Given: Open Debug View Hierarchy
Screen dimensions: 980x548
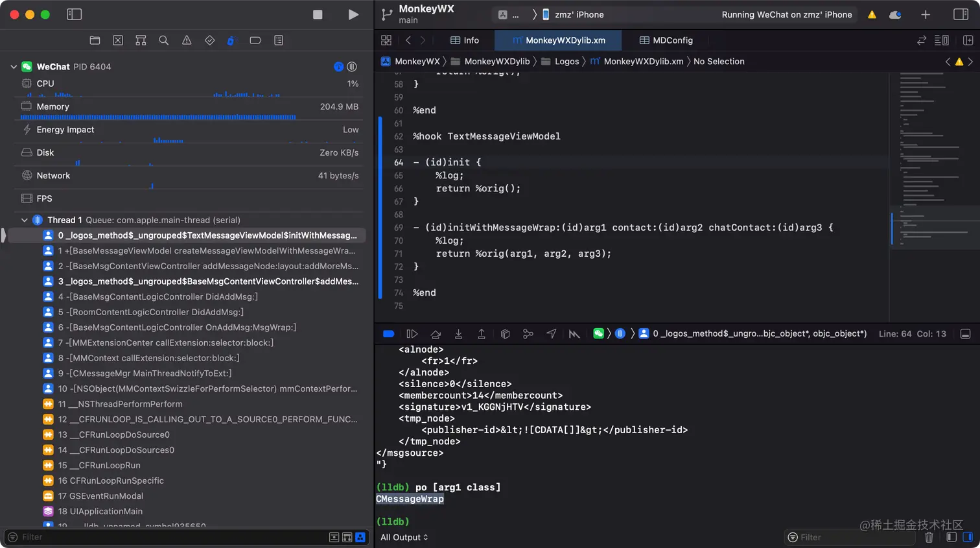Looking at the screenshot, I should pos(505,333).
